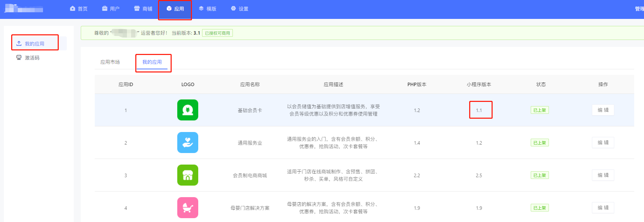Open the 模版 templates menu

click(208, 9)
